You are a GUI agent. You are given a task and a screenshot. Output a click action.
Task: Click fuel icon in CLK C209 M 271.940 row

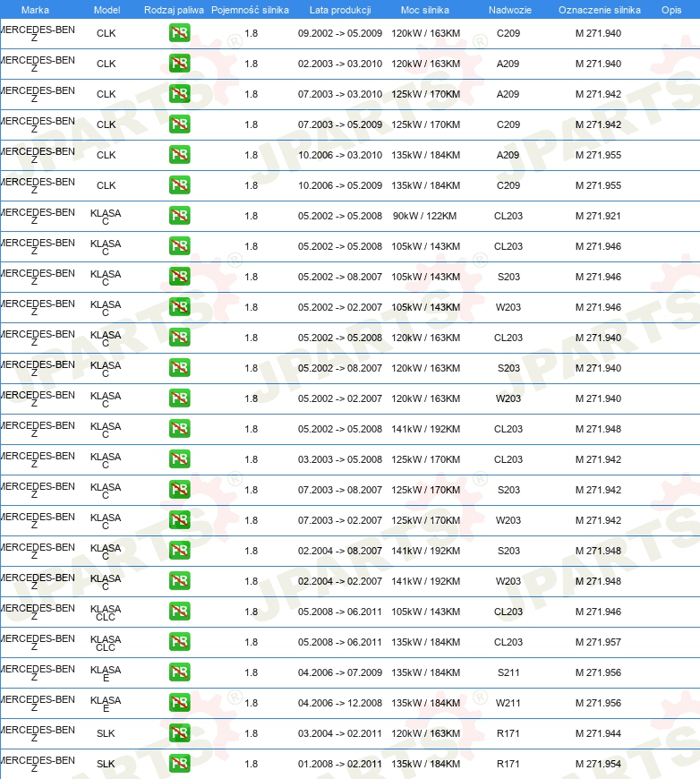(179, 33)
